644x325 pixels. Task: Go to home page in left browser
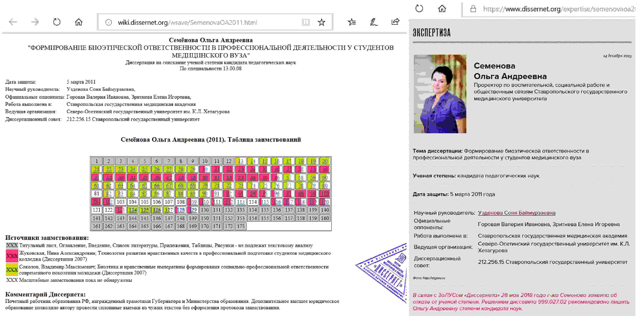pos(79,22)
